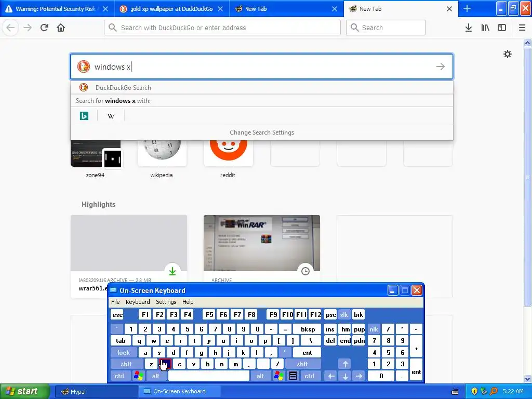
Task: Toggle the left shft key
Action: (126, 364)
